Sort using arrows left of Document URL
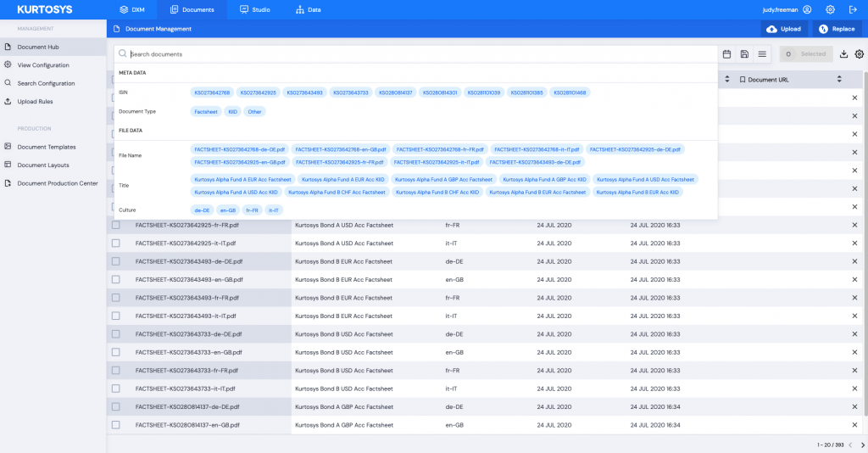 click(726, 79)
